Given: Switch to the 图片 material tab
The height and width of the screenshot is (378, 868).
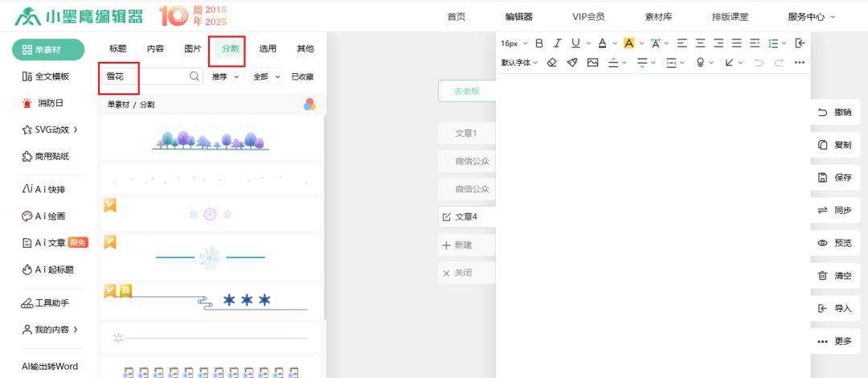Looking at the screenshot, I should coord(193,49).
